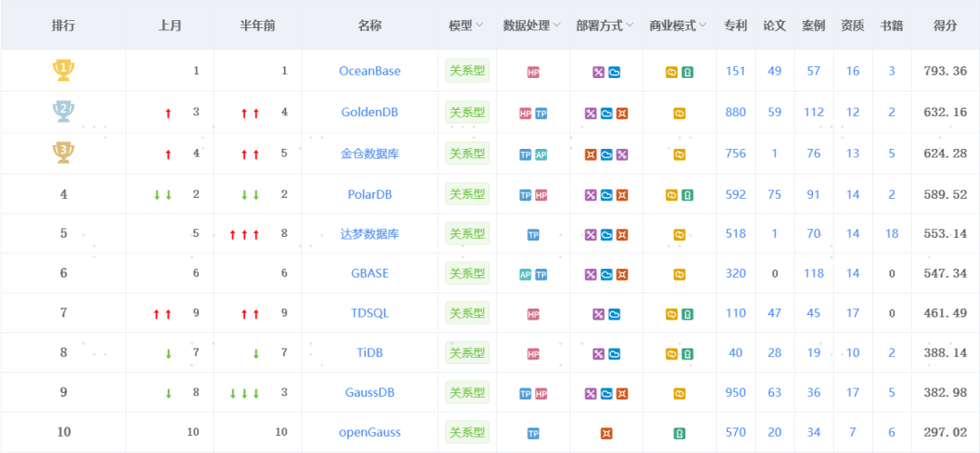The width and height of the screenshot is (980, 453).
Task: Click the 资质 column header
Action: click(x=852, y=25)
